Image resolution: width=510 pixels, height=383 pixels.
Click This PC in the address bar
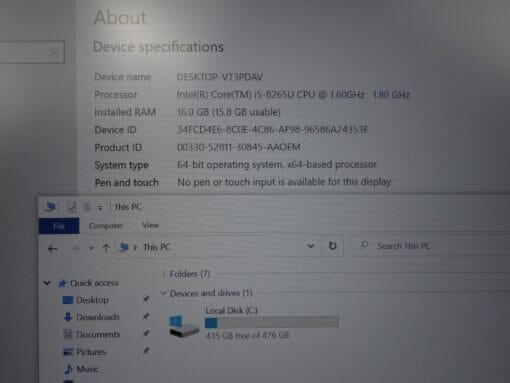156,247
